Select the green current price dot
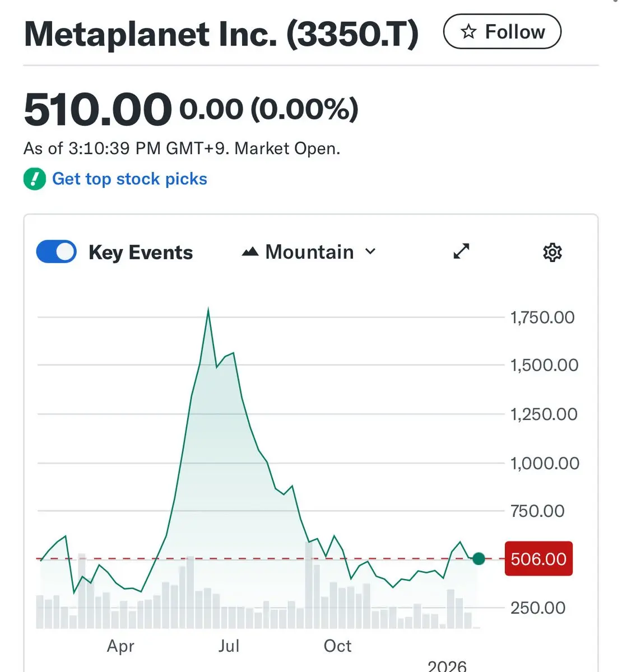The width and height of the screenshot is (622, 672). click(x=479, y=558)
